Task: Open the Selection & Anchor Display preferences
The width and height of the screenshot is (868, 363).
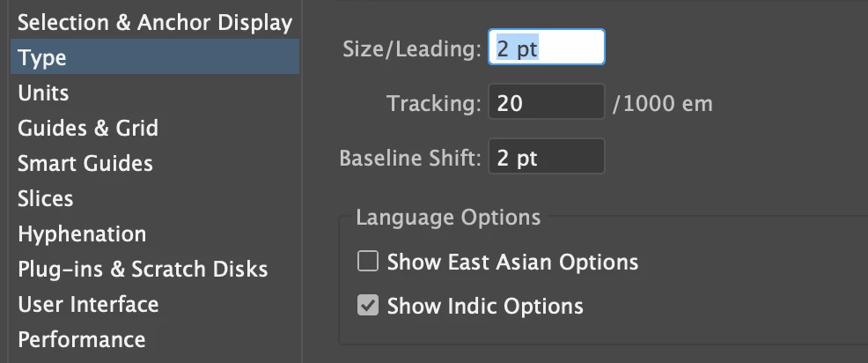Action: 155,22
